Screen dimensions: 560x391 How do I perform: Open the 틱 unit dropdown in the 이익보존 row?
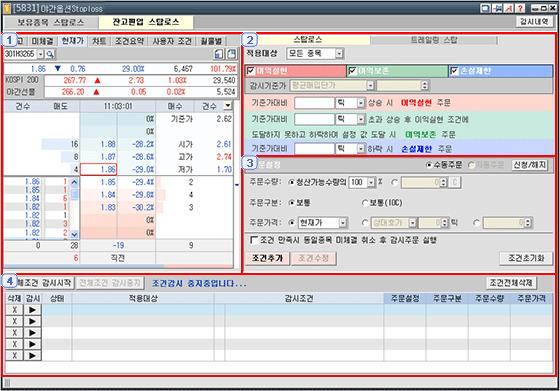(x=361, y=119)
